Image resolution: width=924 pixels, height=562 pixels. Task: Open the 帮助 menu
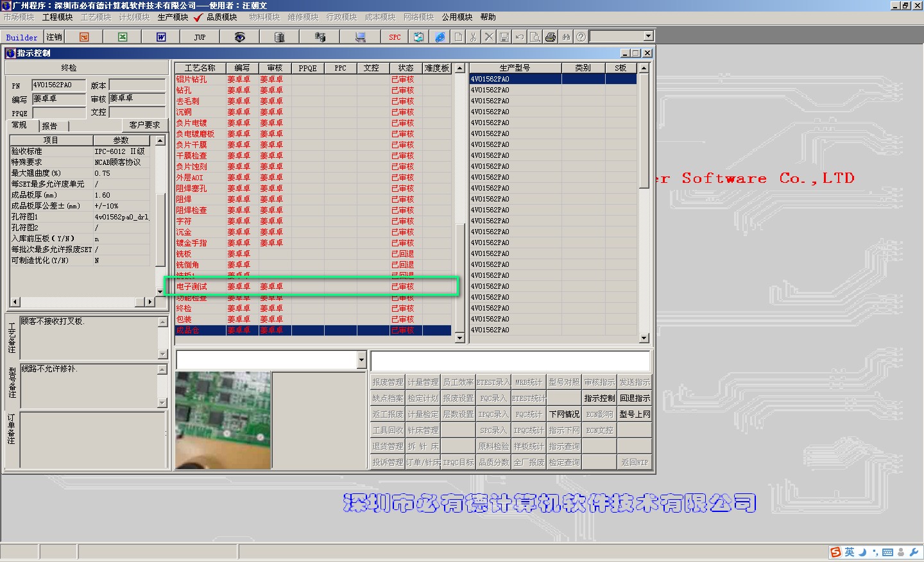pos(488,17)
